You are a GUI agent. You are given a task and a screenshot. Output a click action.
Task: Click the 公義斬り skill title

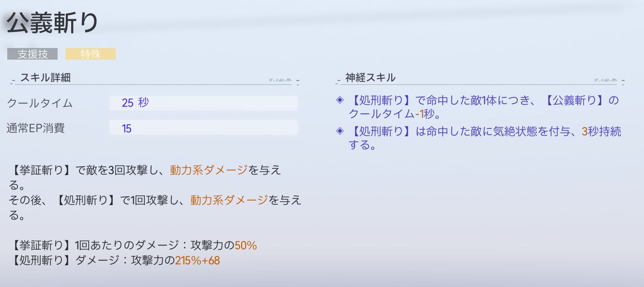[53, 24]
